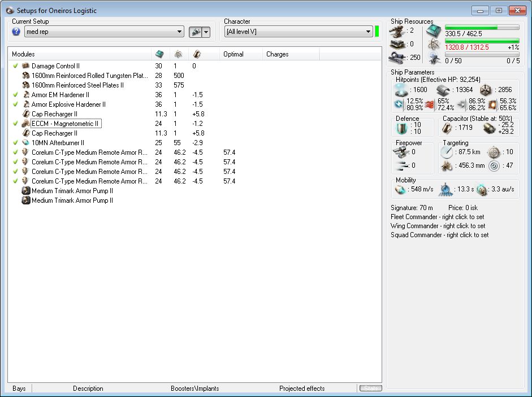Viewport: 532px width, 397px height.
Task: Click the ship fitting browser icon button
Action: 196,32
